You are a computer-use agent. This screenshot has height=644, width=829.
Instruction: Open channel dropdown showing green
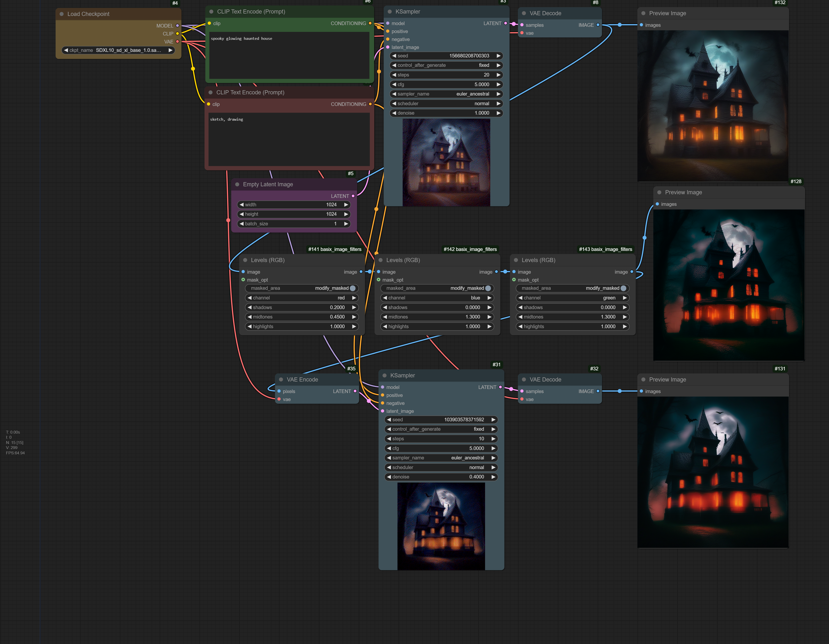pyautogui.click(x=572, y=298)
